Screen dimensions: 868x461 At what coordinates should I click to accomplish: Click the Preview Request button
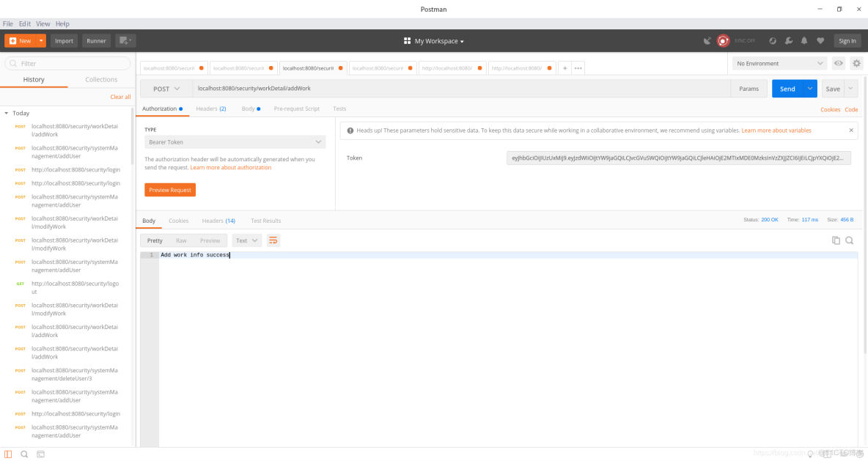click(170, 189)
